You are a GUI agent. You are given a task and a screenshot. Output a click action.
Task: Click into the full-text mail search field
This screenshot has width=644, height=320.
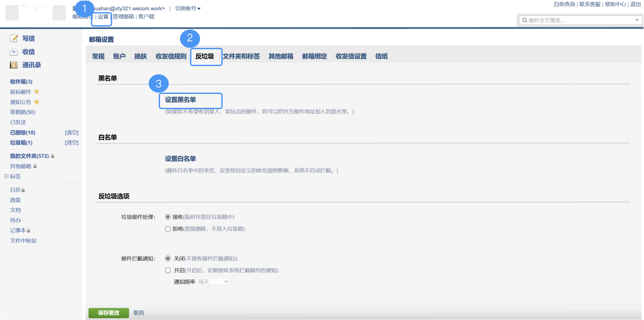point(578,20)
